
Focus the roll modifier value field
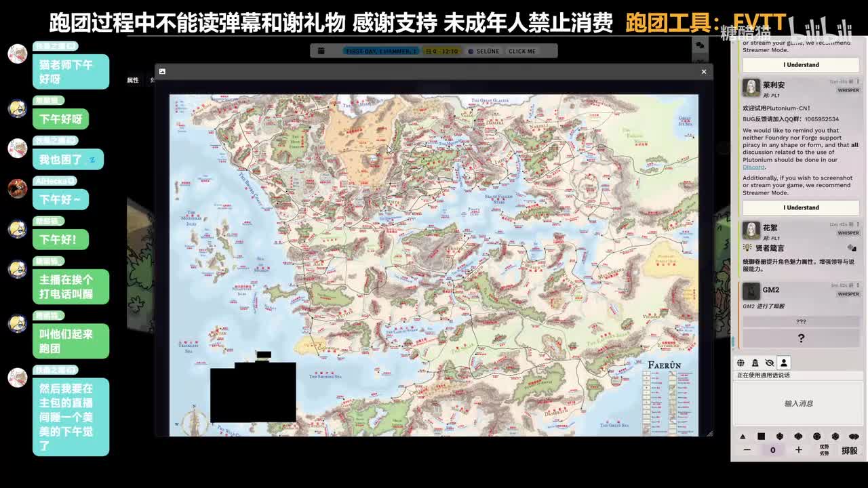pos(772,450)
